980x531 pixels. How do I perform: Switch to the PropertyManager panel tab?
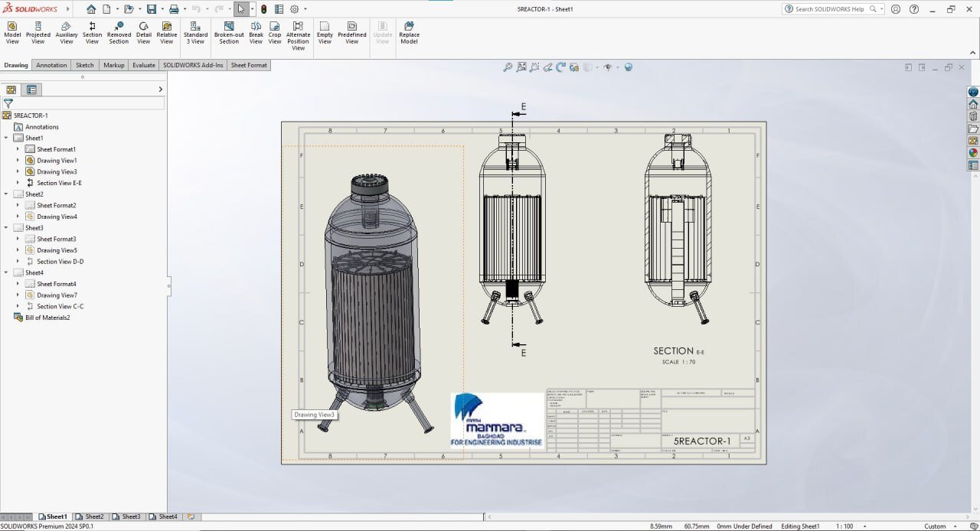[31, 90]
